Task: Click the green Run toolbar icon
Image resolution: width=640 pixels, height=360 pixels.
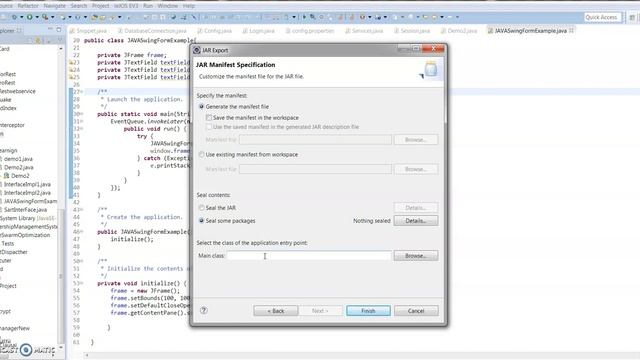Action: 29,17
